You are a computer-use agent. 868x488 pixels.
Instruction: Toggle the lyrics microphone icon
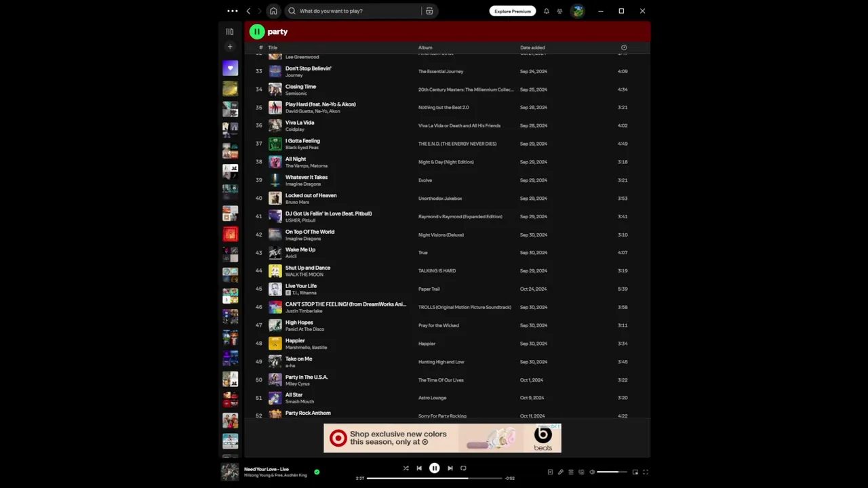point(560,472)
